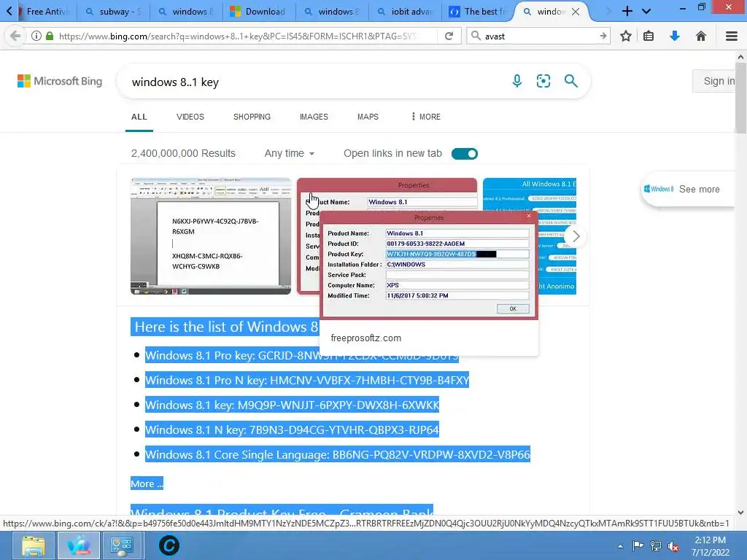Open the control panel taskbar icon
747x560 pixels.
[x=122, y=545]
